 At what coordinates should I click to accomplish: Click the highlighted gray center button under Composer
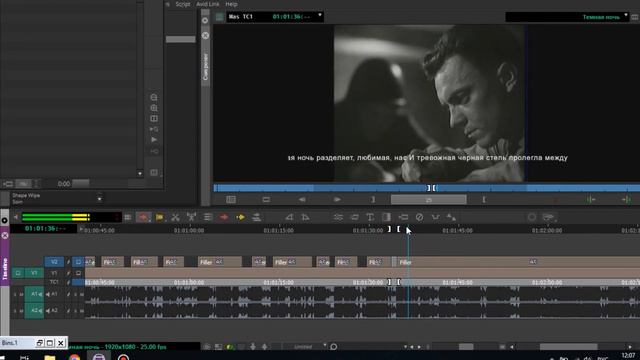coord(429,200)
